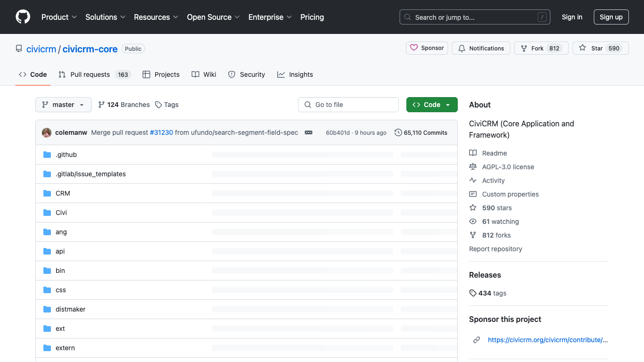The image size is (644, 362).
Task: Click colemanw's avatar picture
Action: [47, 132]
